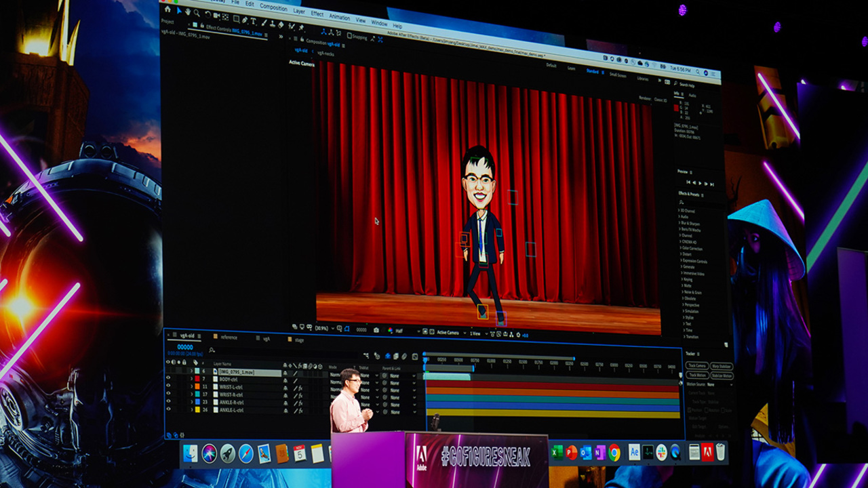Select the Rotation tool
The height and width of the screenshot is (488, 868).
tap(208, 14)
